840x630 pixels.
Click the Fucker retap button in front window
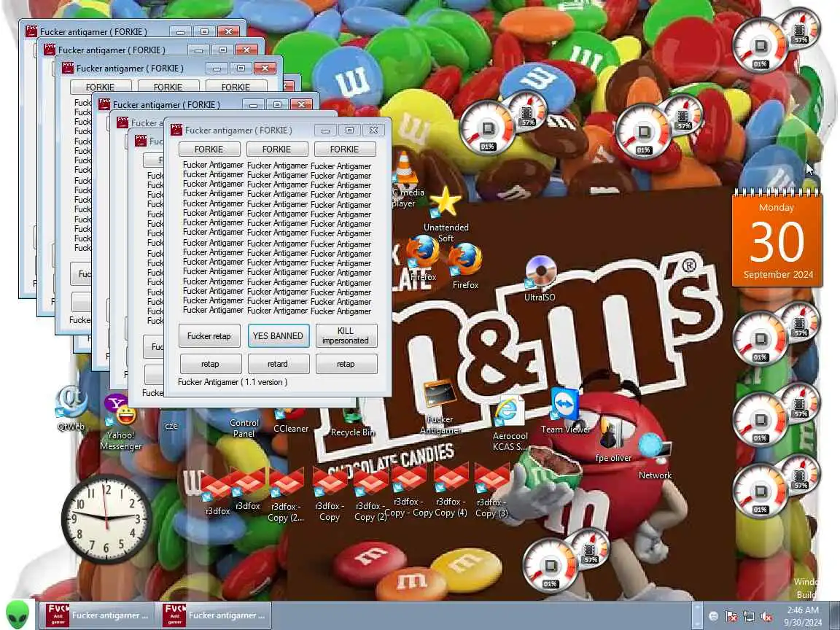click(x=209, y=336)
